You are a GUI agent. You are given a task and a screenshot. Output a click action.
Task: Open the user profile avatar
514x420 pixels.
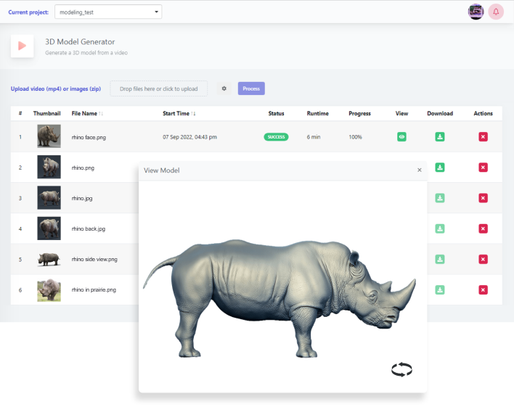(476, 12)
